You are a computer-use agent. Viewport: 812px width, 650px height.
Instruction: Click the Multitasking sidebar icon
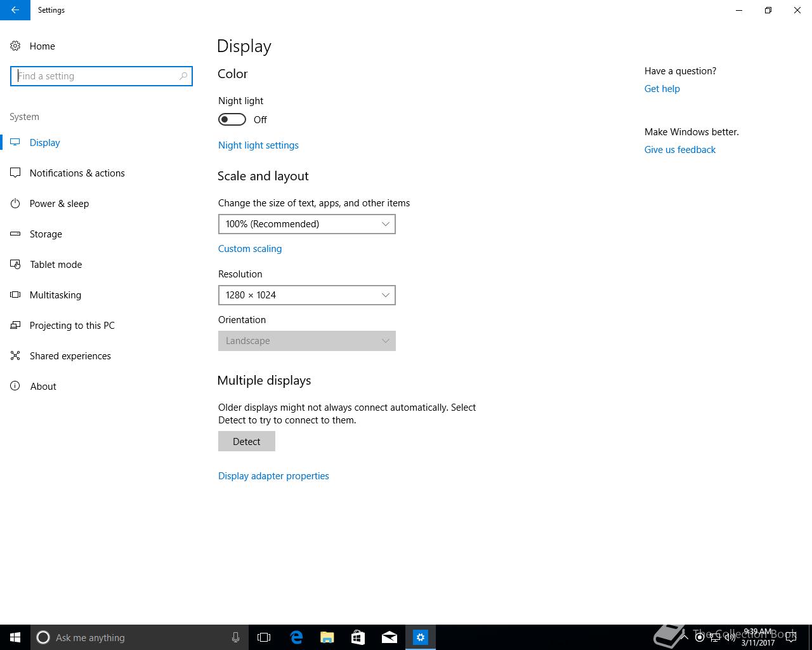pos(15,295)
